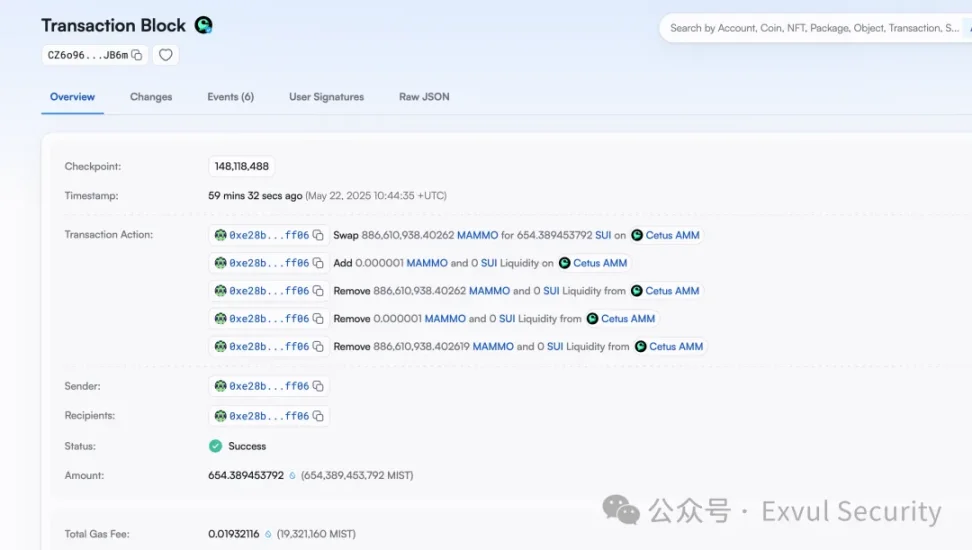Open the Overview tab
The height and width of the screenshot is (550, 972).
click(x=73, y=97)
